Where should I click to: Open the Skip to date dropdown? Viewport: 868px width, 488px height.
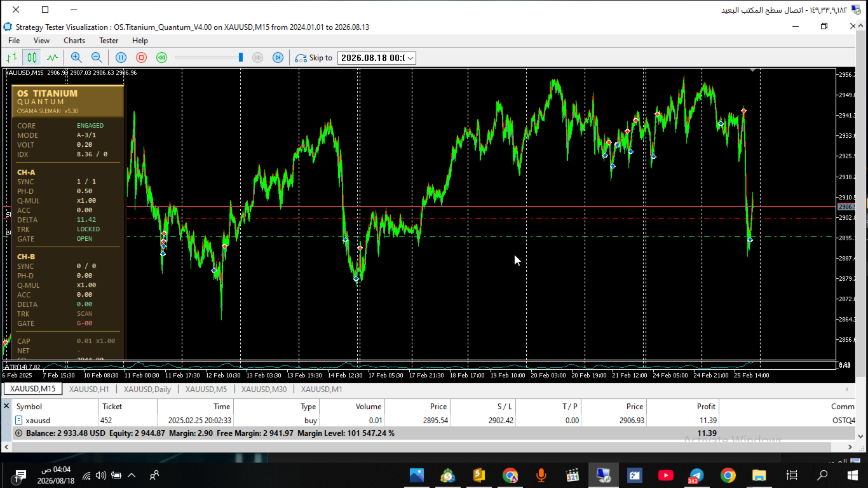410,58
